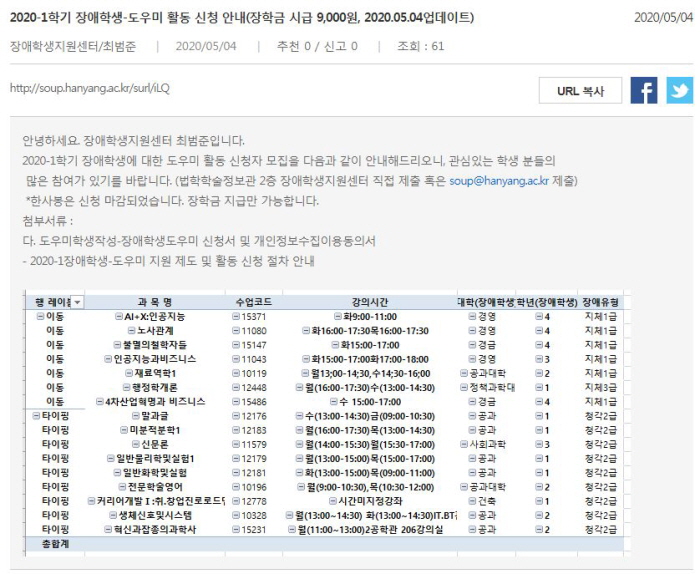Collapse the 신문론 course row
The width and height of the screenshot is (700, 574).
coord(134,443)
